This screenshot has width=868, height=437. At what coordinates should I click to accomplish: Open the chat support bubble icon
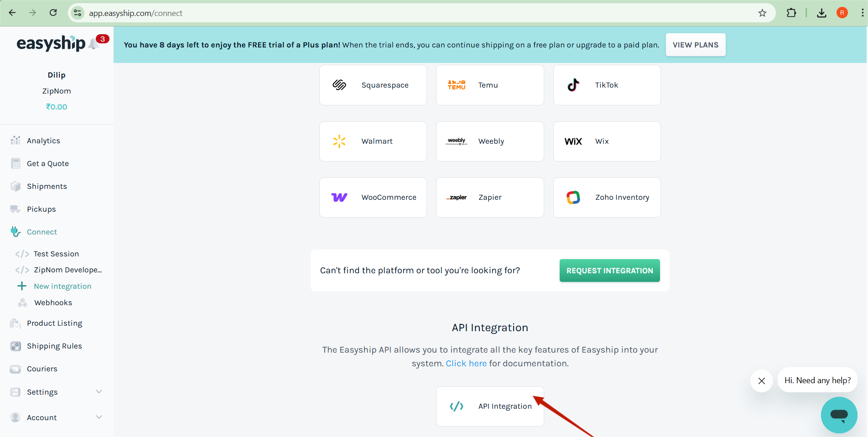839,415
